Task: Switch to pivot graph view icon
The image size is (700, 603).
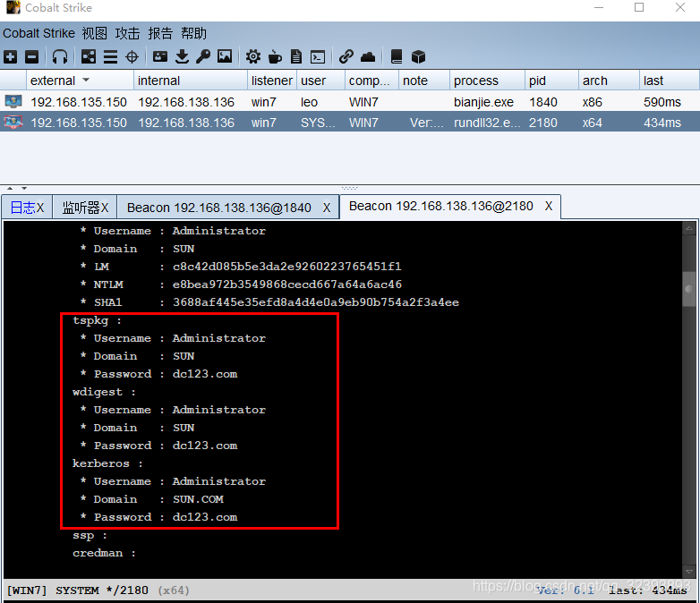Action: [x=89, y=56]
